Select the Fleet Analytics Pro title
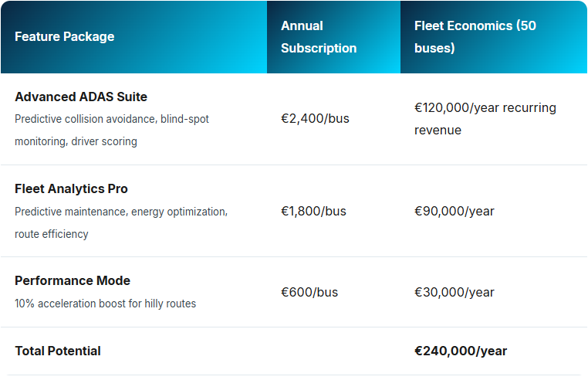Image resolution: width=588 pixels, height=380 pixels. tap(71, 188)
